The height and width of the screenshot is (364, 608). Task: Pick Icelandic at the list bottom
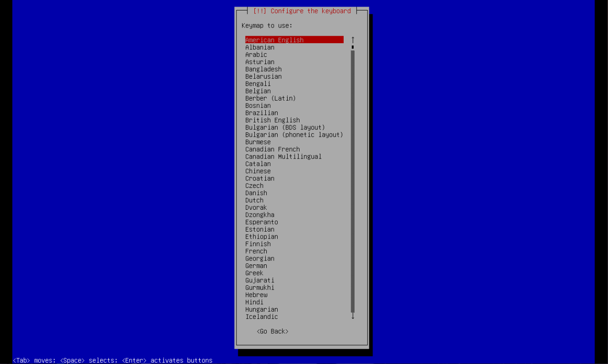[x=262, y=317]
